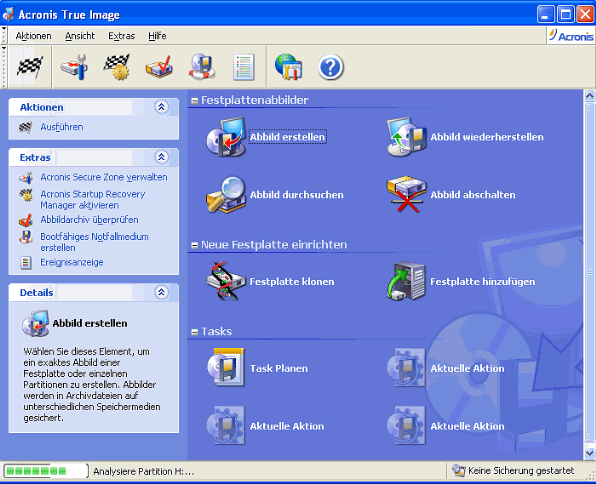Click the Ereignisanzeige link in sidebar

tap(72, 262)
